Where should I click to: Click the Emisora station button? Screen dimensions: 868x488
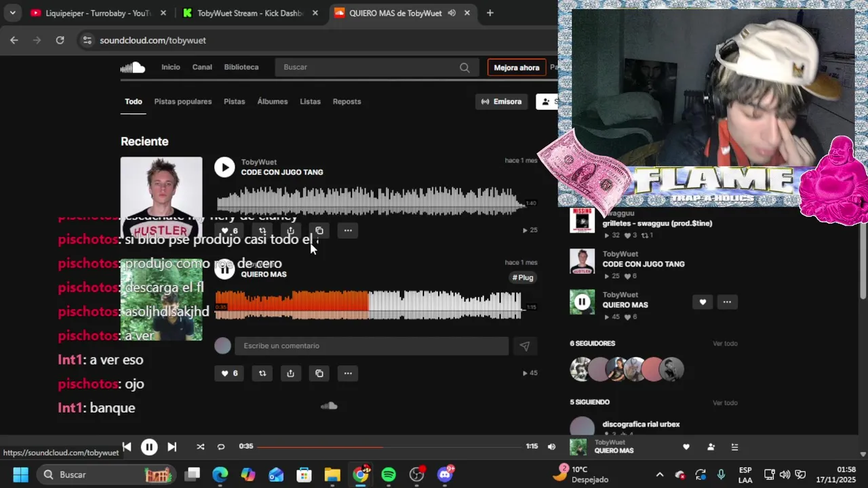(x=502, y=102)
